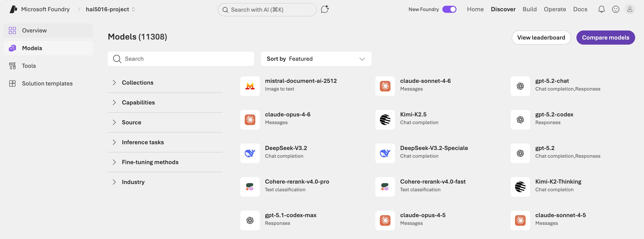
Task: Click the gpt-5.2-codex OpenAI icon
Action: pyautogui.click(x=520, y=119)
